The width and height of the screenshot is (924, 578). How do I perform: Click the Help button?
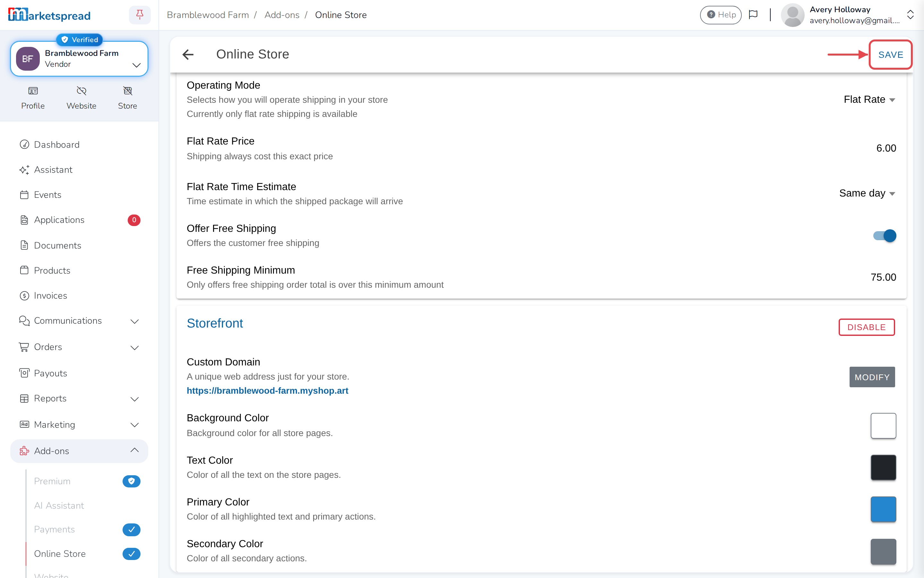721,15
